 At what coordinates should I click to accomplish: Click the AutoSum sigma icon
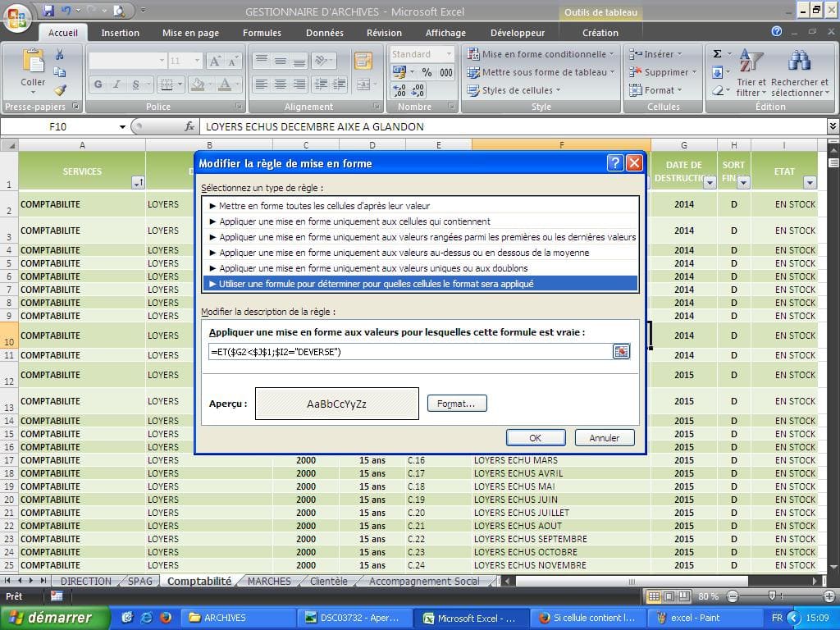tap(717, 54)
